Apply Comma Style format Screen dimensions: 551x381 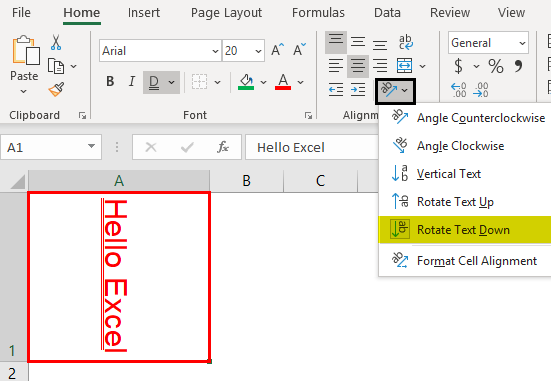tap(518, 66)
